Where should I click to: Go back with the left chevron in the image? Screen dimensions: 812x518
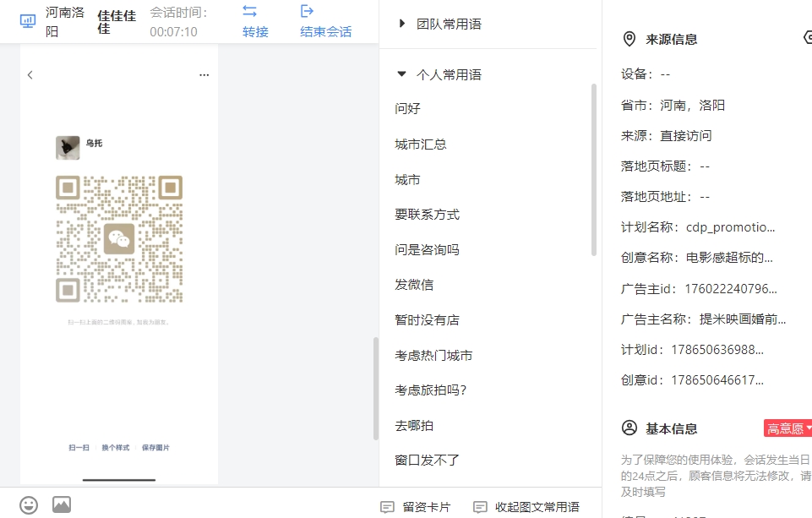[30, 75]
